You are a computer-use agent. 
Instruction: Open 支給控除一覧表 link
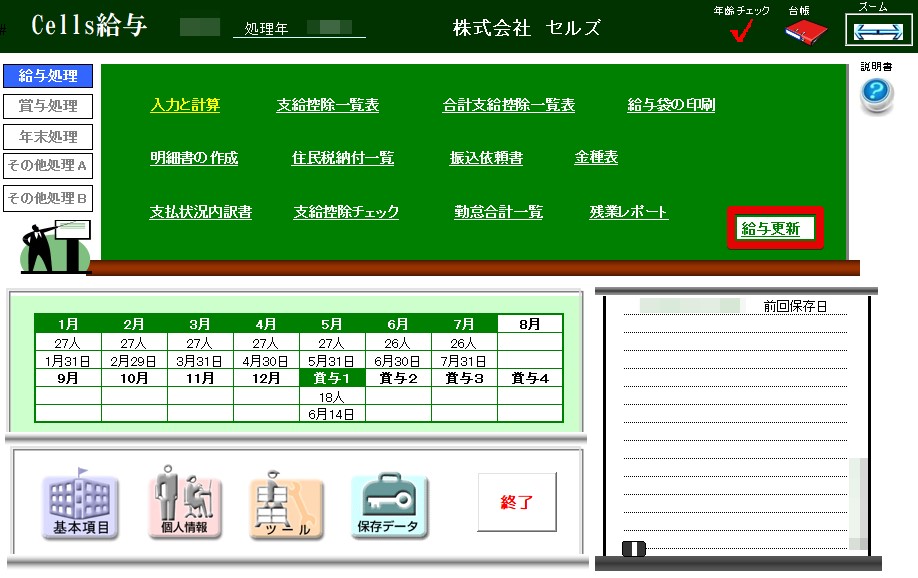(328, 105)
